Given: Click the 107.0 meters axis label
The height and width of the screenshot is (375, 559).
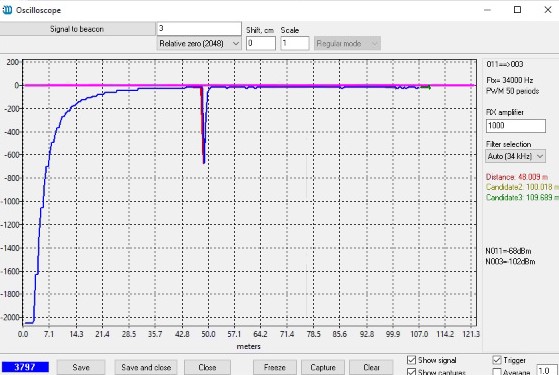Looking at the screenshot, I should pyautogui.click(x=419, y=334).
